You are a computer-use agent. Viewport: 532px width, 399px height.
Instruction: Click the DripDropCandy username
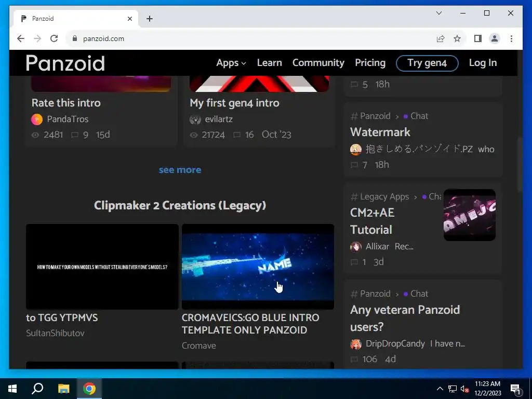[395, 344]
